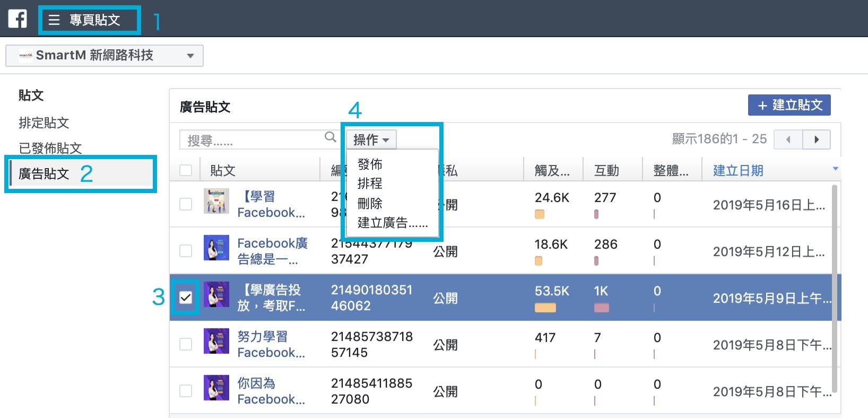868x418 pixels.
Task: Open the 【學習 Facebook... post link
Action: point(271,204)
